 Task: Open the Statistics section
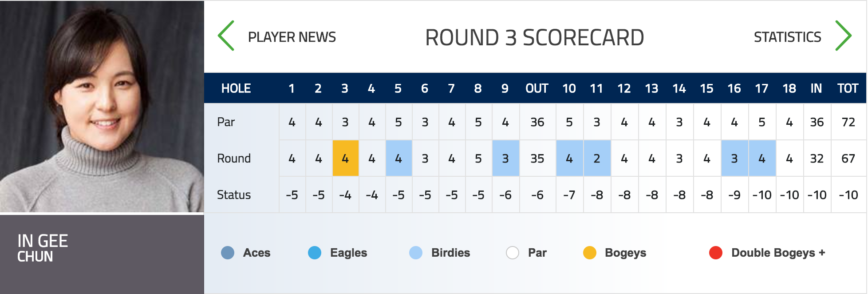pyautogui.click(x=787, y=37)
